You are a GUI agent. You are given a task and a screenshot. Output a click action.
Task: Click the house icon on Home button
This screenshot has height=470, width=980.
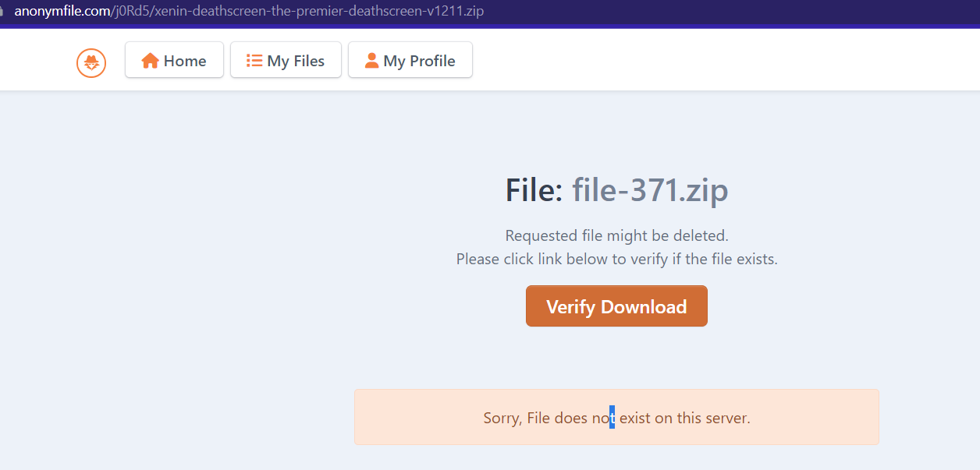(150, 61)
